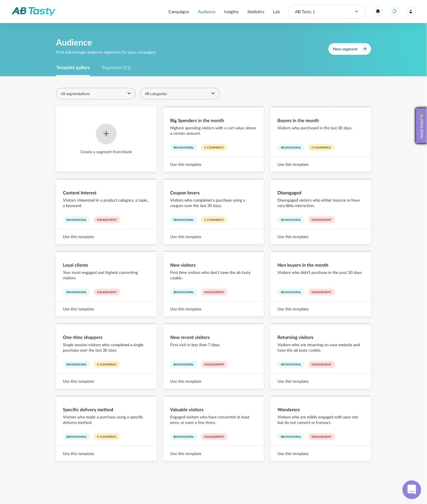Click the gray plus circle to create blank segment

106,134
